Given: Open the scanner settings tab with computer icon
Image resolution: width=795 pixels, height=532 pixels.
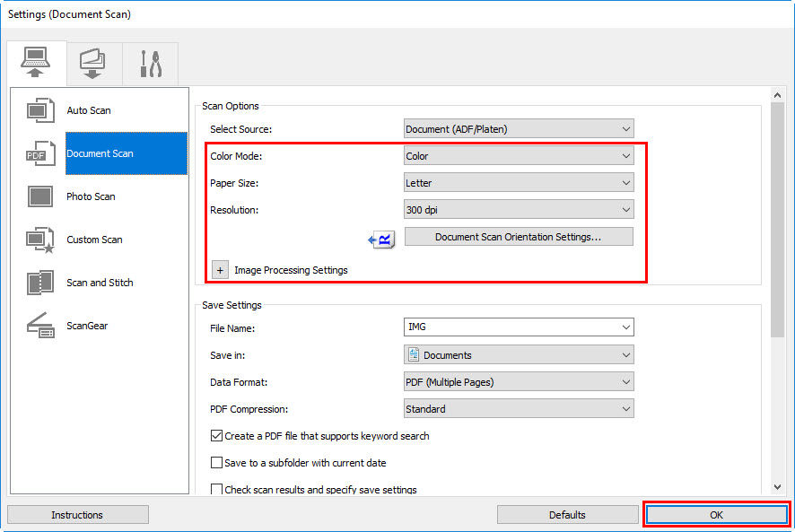Looking at the screenshot, I should tap(36, 63).
